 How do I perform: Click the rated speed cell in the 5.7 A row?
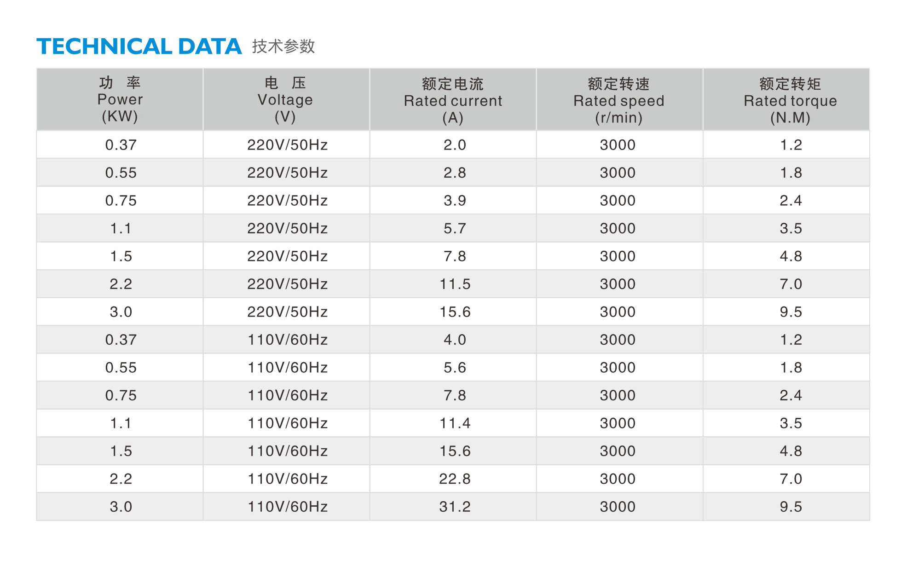[619, 228]
